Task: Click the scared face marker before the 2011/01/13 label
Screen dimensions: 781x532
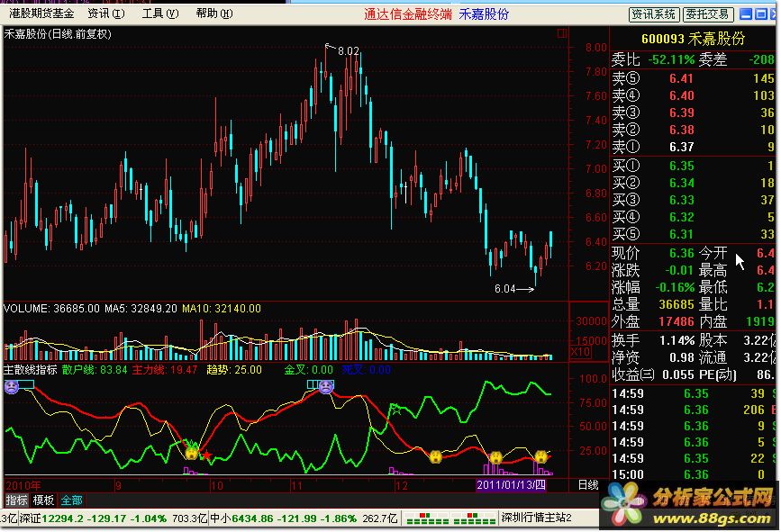Action: (x=495, y=456)
